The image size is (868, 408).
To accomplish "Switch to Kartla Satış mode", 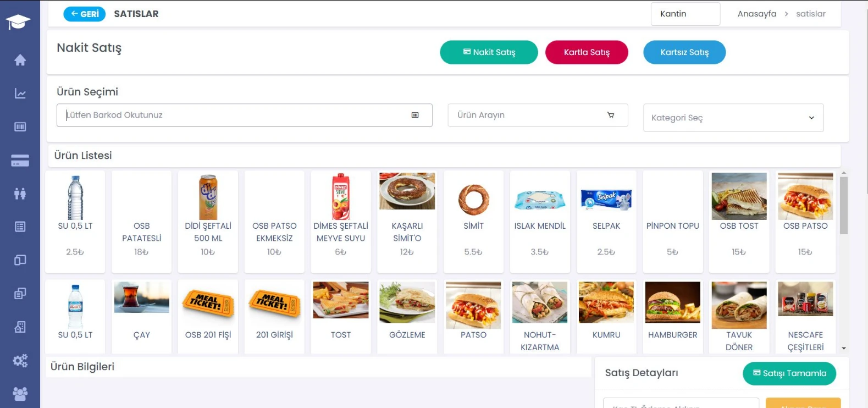I will (x=587, y=52).
